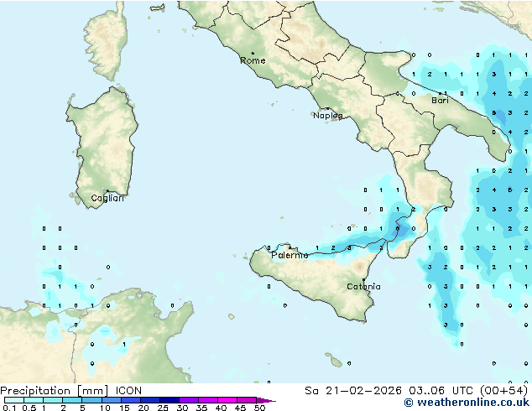
Task: Click the Catania city label
Action: [363, 287]
